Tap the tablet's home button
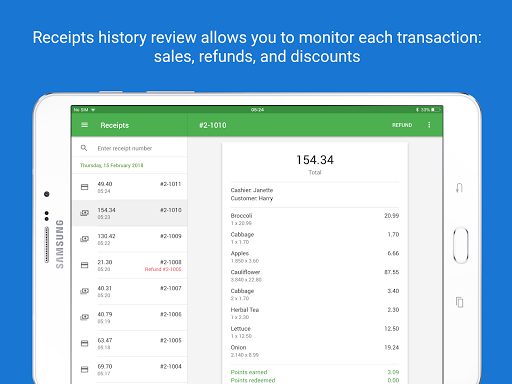 461,245
